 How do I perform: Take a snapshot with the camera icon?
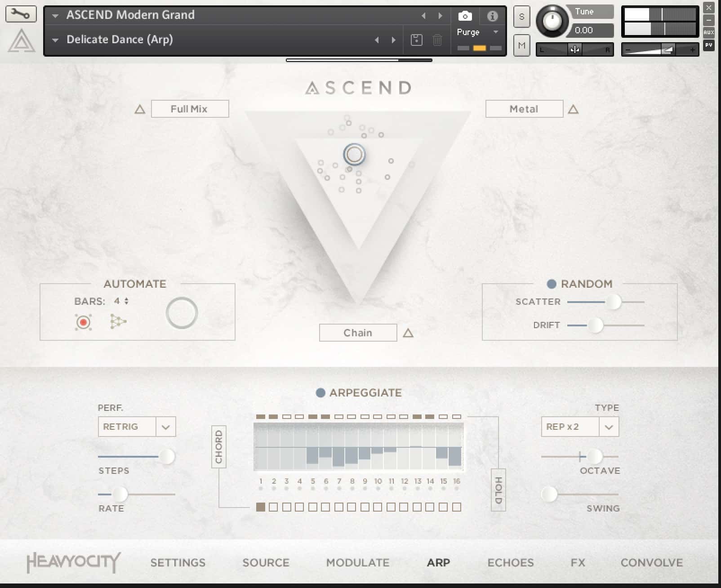point(465,16)
